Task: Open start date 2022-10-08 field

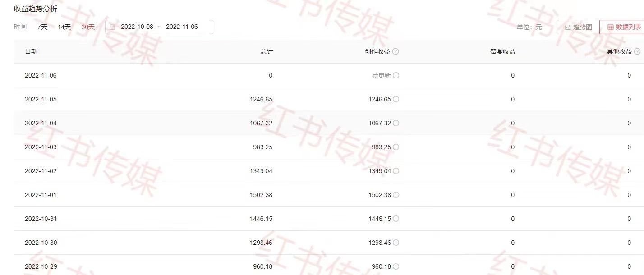Action: point(137,27)
